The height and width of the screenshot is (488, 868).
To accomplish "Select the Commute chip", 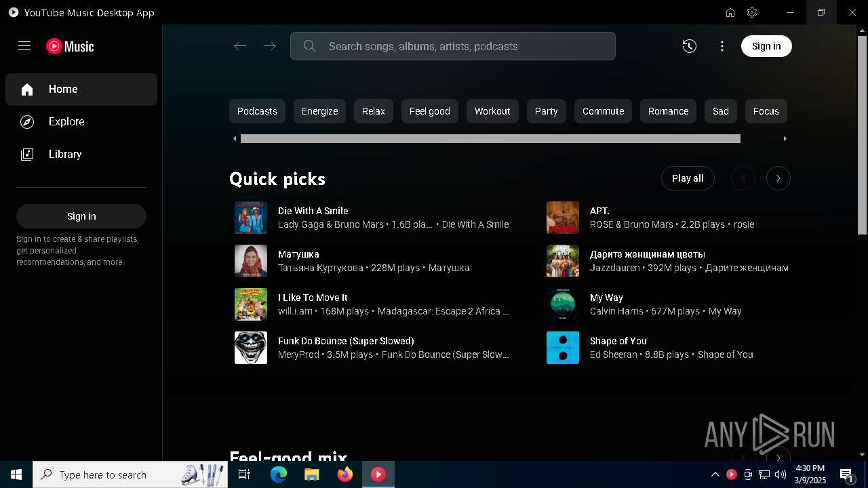I will click(x=604, y=111).
